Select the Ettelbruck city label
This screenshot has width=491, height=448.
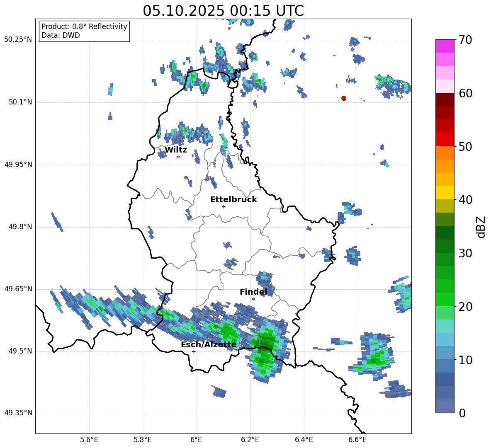[x=233, y=200]
